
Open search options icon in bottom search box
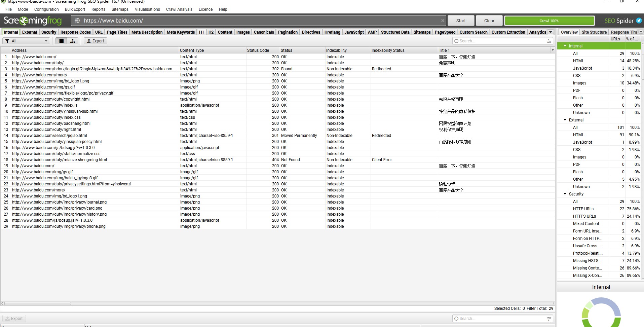click(x=549, y=319)
